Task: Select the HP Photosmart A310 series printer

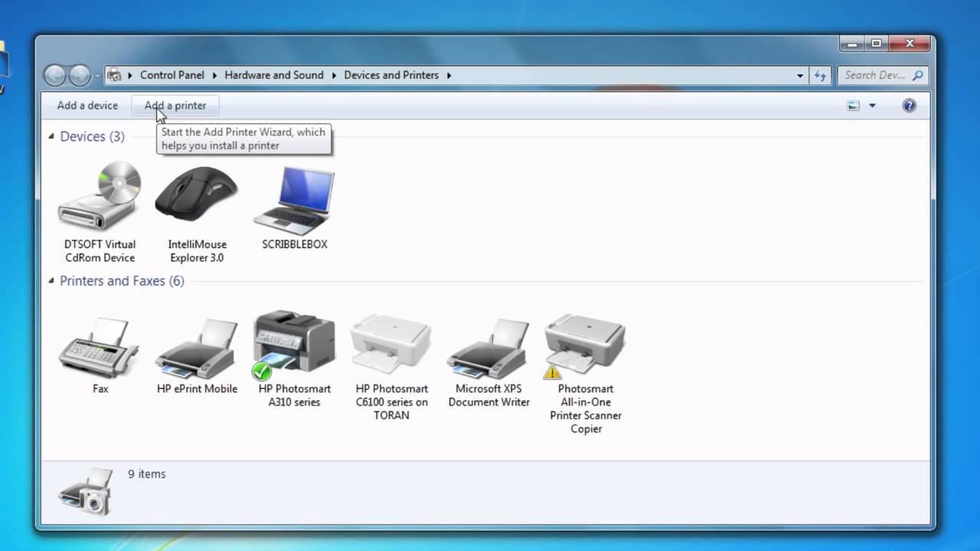Action: 294,345
